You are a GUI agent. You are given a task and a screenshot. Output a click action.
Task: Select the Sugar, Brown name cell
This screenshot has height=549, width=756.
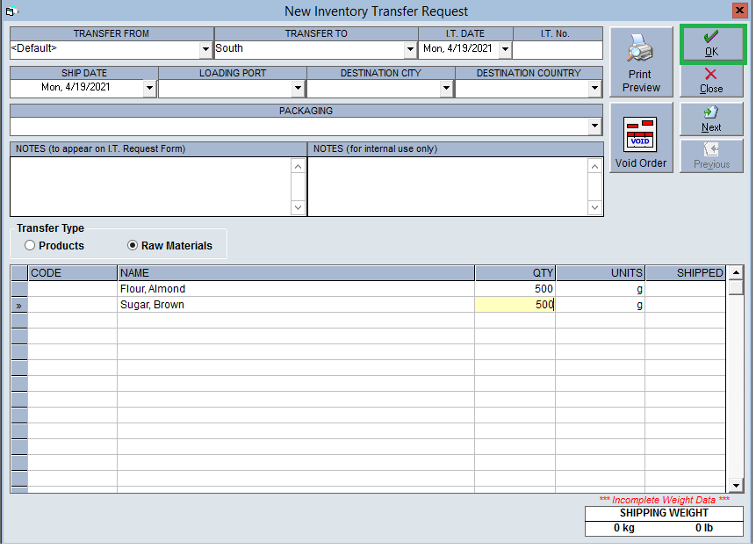298,306
